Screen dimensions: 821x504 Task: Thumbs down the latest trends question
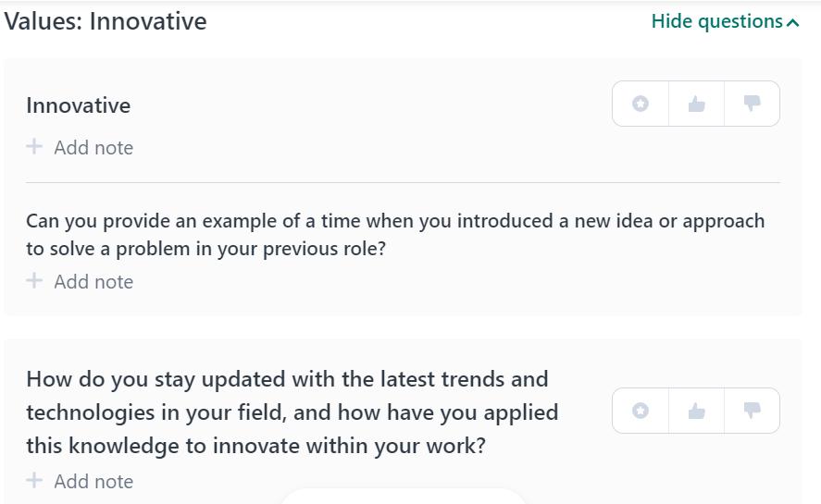(752, 411)
